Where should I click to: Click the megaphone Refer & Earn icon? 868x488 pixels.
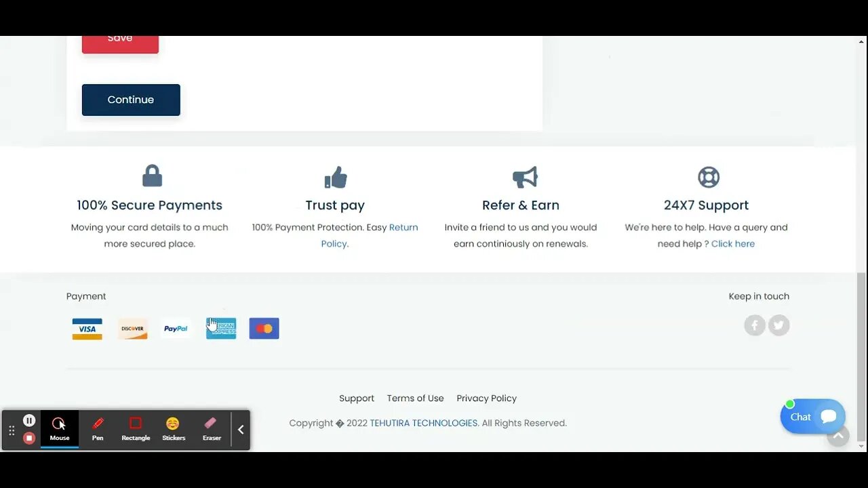coord(524,178)
